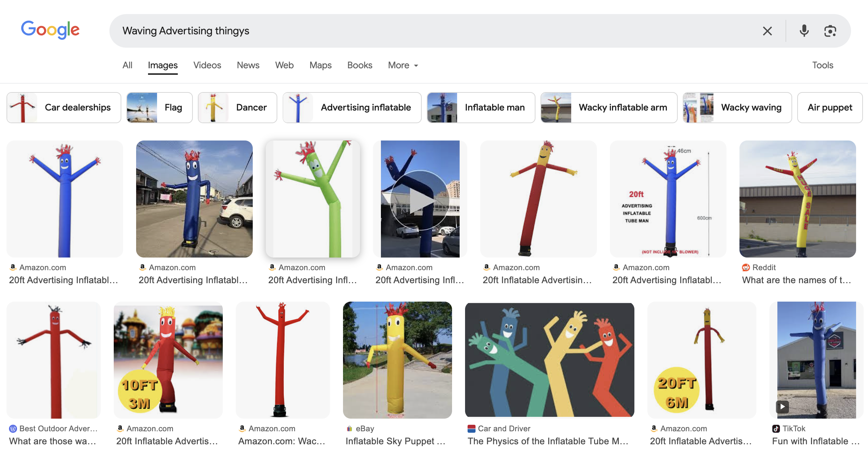
Task: Choose the Air puppet suggestion chip
Action: [x=829, y=108]
